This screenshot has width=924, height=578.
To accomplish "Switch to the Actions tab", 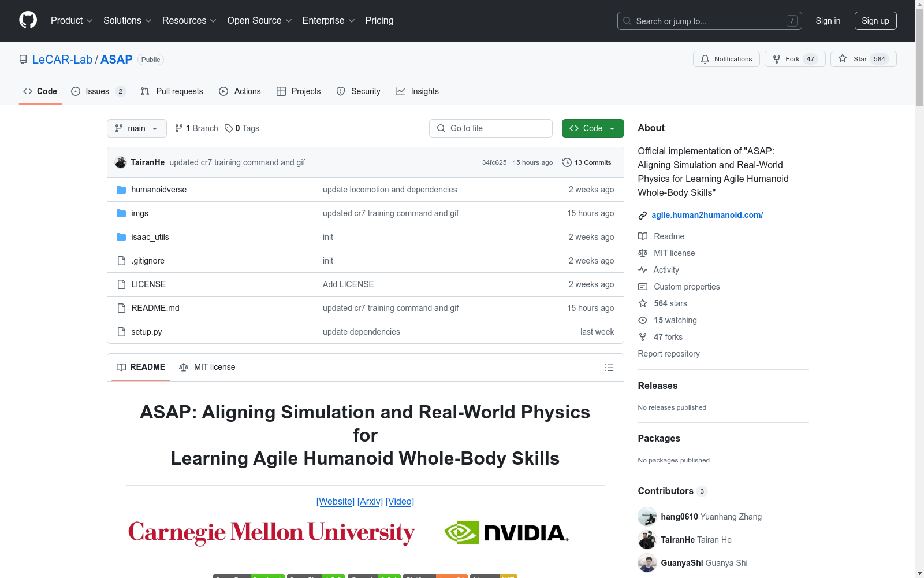I will tap(240, 91).
